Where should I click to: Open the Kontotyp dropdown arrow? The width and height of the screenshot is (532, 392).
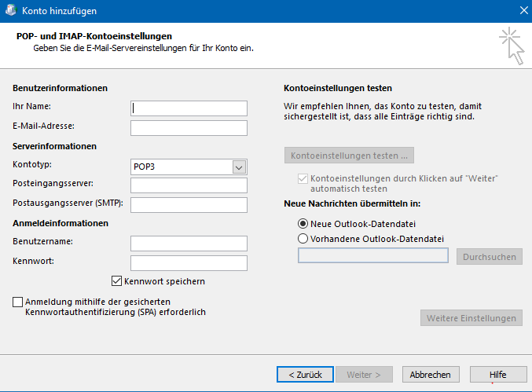[x=240, y=167]
